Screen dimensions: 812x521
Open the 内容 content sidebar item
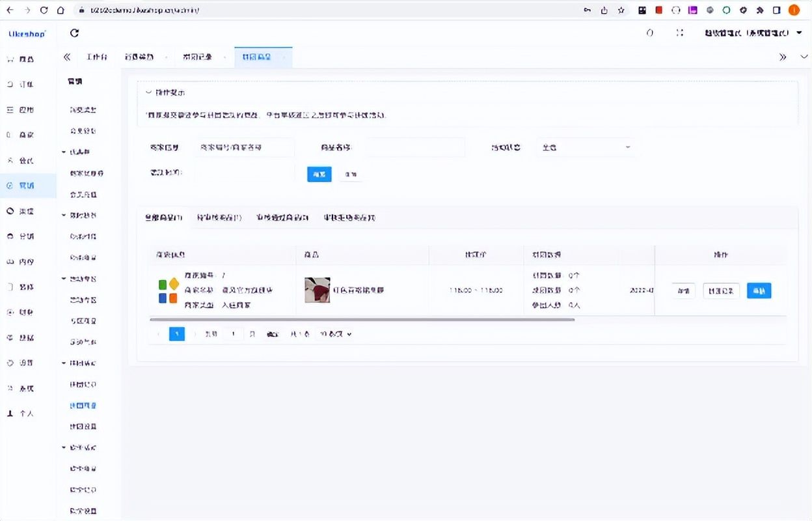[21, 262]
